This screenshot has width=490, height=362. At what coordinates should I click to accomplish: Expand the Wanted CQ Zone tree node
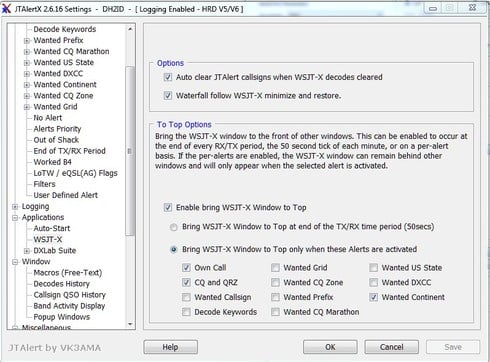pos(27,96)
